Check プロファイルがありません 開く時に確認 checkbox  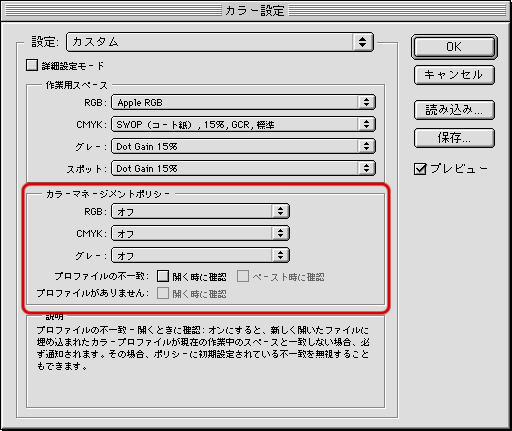tap(163, 293)
